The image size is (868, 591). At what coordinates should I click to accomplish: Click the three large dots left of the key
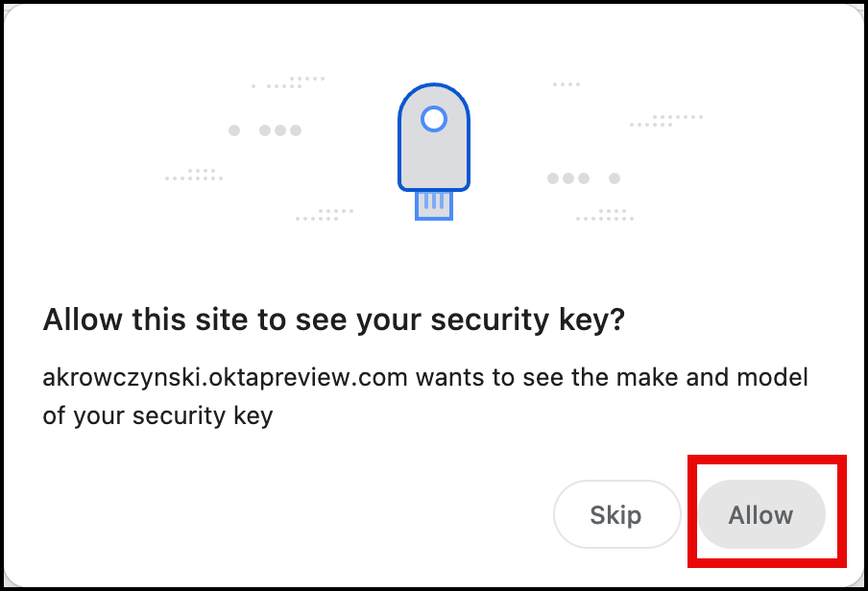[281, 130]
